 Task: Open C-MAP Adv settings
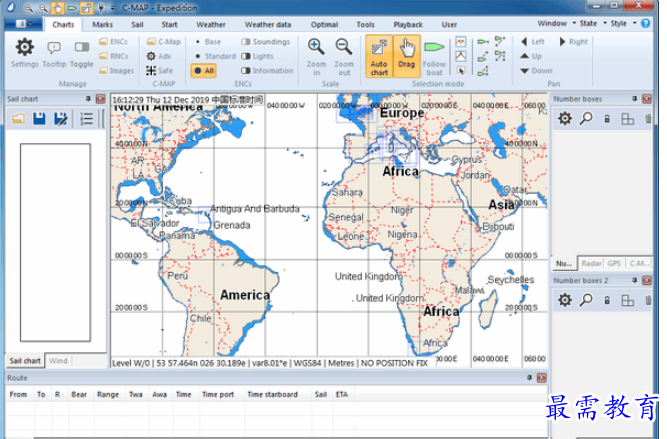159,56
